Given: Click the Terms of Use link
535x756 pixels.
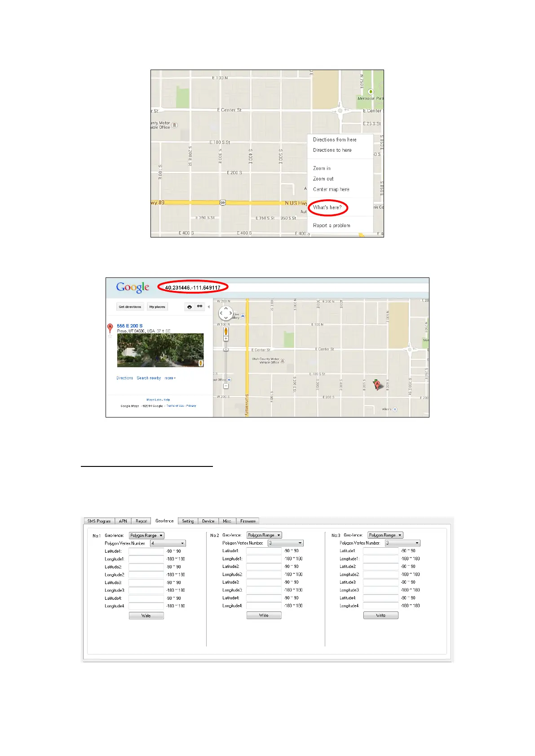Looking at the screenshot, I should (175, 406).
